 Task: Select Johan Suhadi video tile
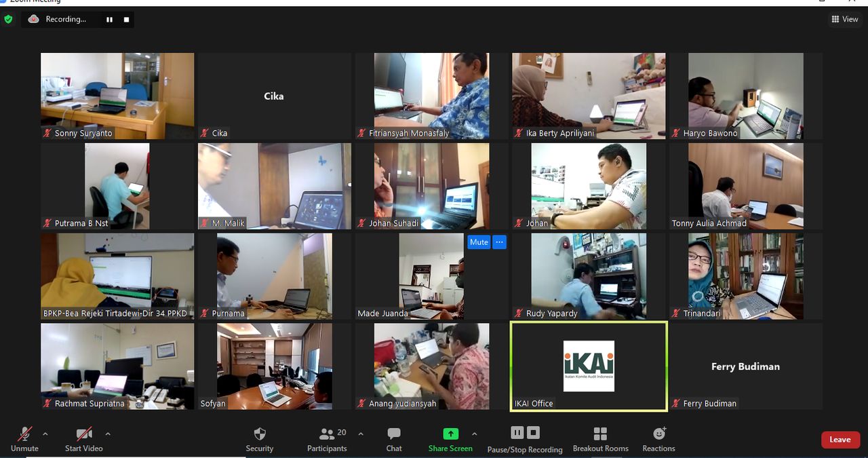tap(431, 186)
